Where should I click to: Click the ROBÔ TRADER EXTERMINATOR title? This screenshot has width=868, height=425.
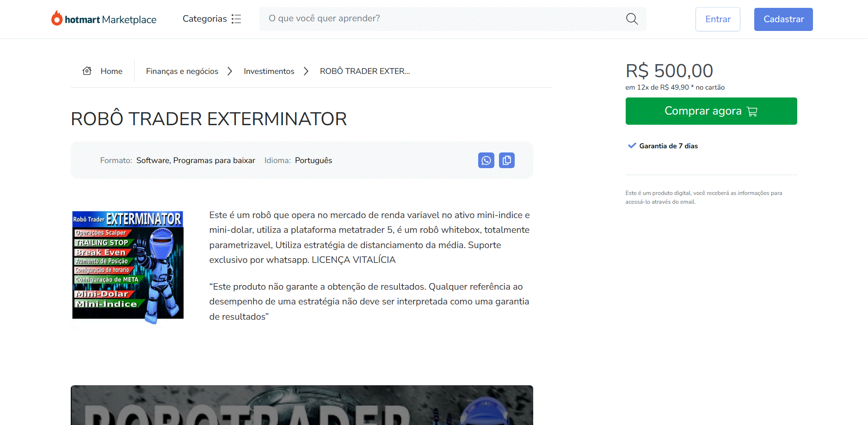209,119
